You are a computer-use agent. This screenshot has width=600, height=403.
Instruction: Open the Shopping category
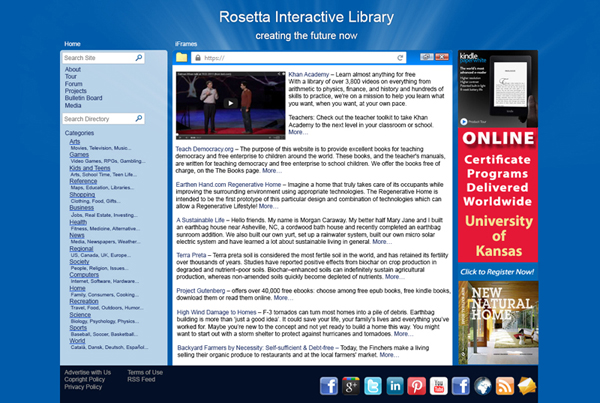(82, 194)
